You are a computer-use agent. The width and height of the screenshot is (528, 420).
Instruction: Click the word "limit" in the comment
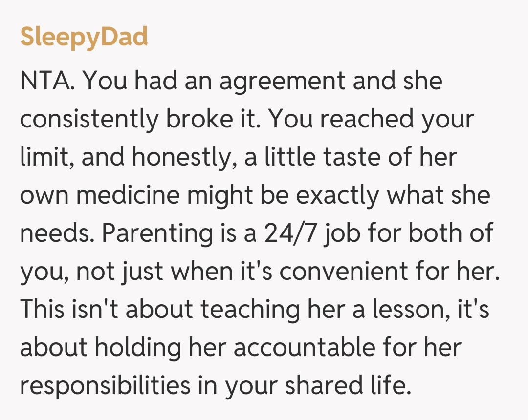coord(40,157)
